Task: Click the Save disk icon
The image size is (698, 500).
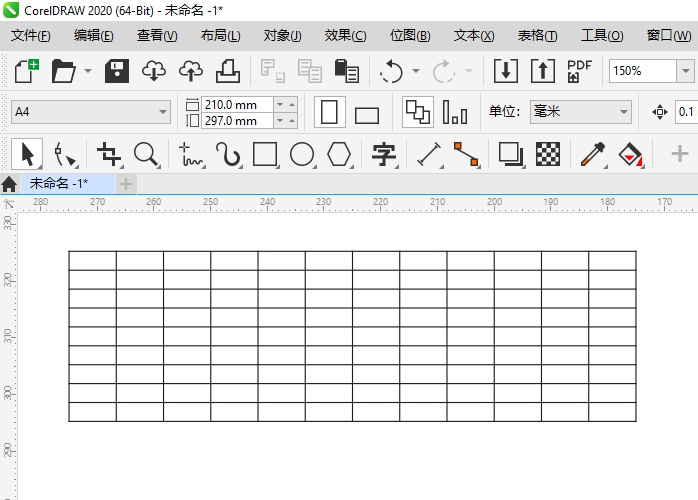Action: point(118,71)
